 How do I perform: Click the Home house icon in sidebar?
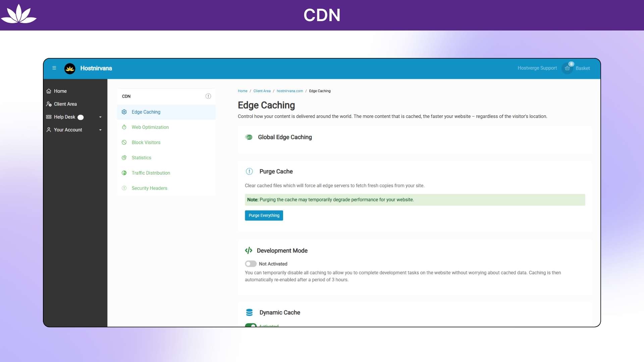pos(49,91)
